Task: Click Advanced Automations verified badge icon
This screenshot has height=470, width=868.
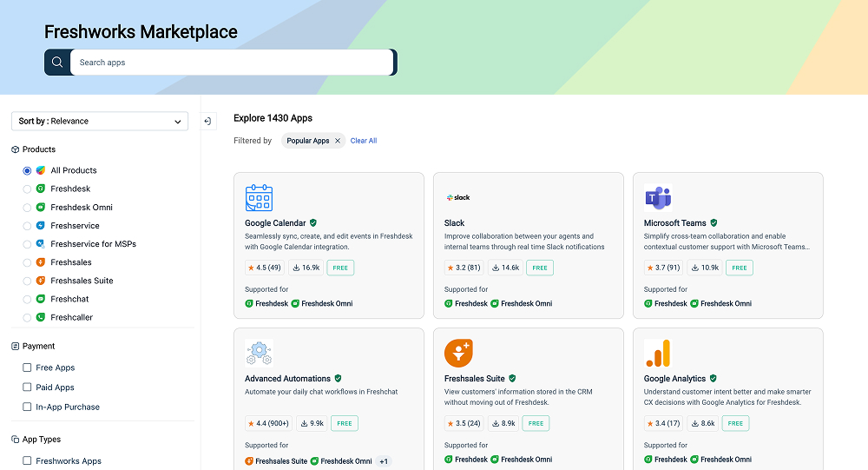Action: (x=339, y=379)
